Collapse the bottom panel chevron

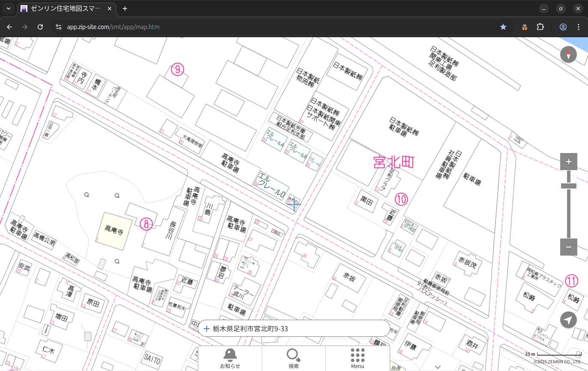pos(437,367)
